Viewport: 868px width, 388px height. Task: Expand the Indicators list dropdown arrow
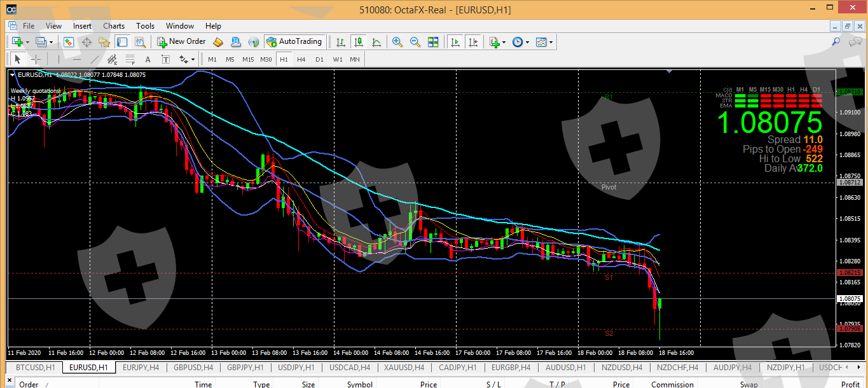point(504,42)
